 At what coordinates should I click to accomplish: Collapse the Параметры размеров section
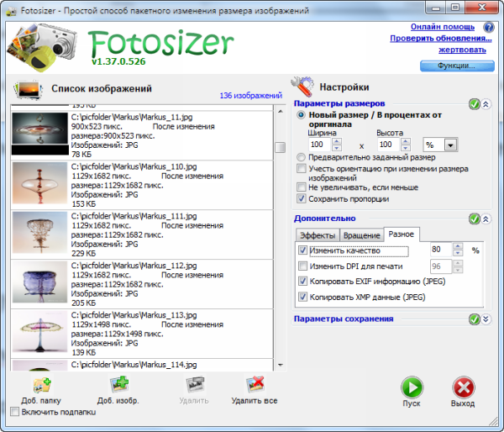point(486,103)
